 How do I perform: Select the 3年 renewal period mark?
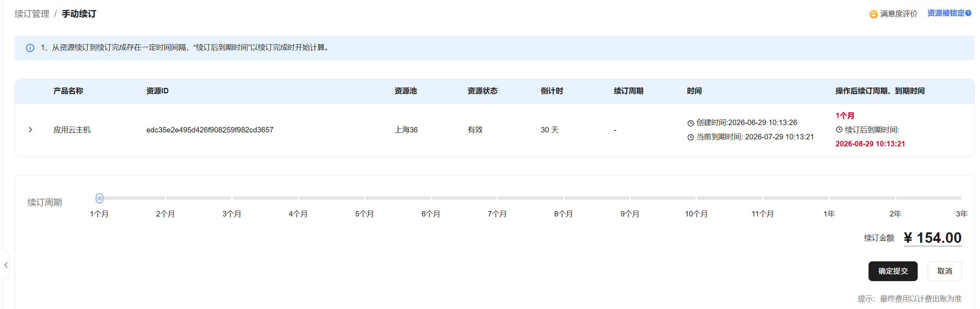961,214
